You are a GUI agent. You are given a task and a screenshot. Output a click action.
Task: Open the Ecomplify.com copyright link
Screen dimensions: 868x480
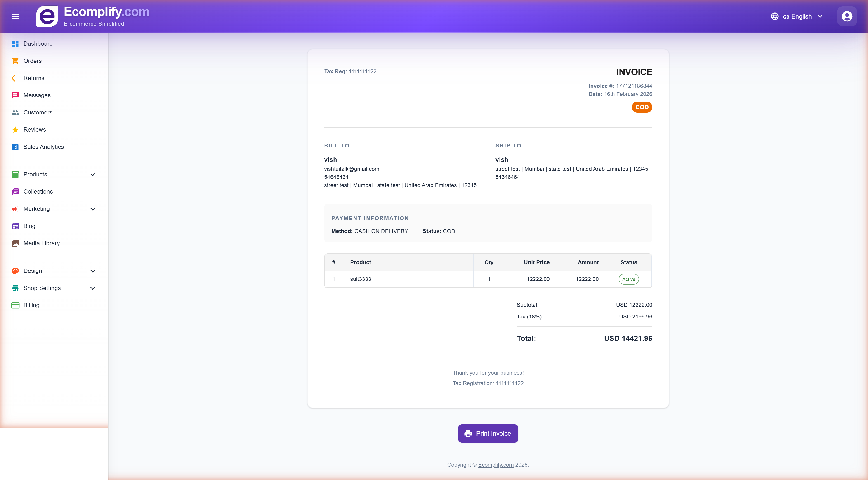tap(495, 464)
